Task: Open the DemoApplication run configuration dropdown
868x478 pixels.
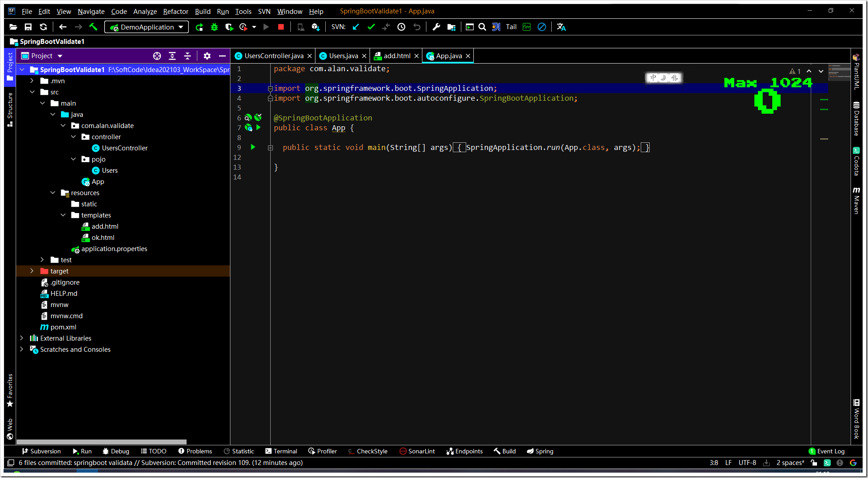Action: 147,27
